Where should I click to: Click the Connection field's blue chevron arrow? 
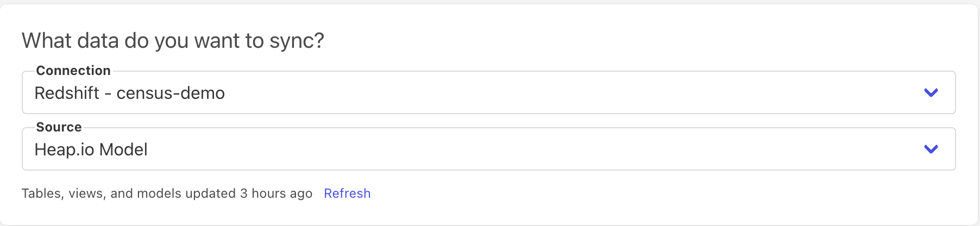coord(931,93)
